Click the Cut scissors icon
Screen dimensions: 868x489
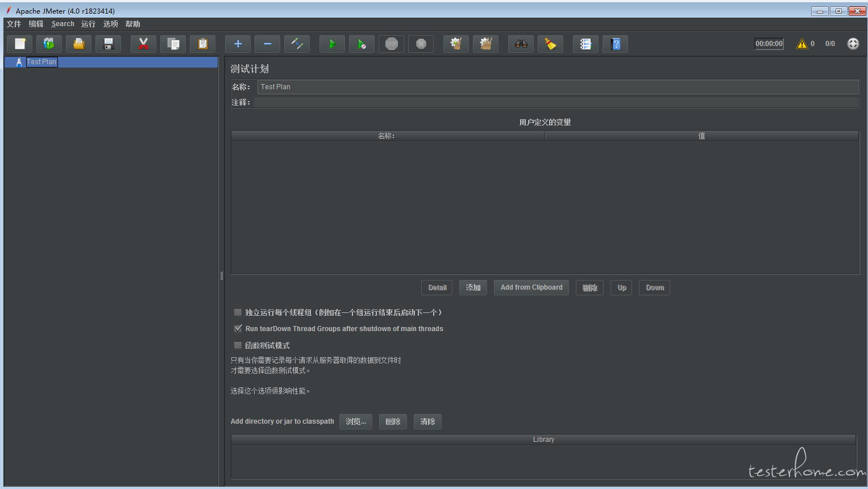tap(143, 44)
